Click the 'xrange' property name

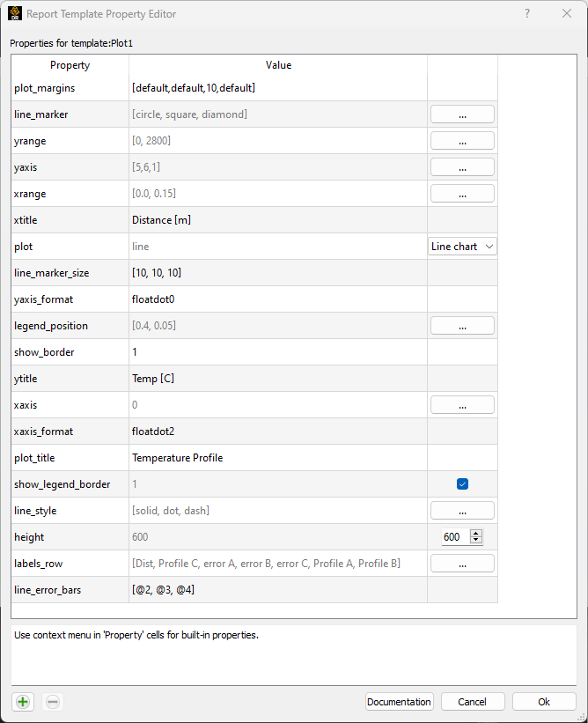pyautogui.click(x=30, y=194)
